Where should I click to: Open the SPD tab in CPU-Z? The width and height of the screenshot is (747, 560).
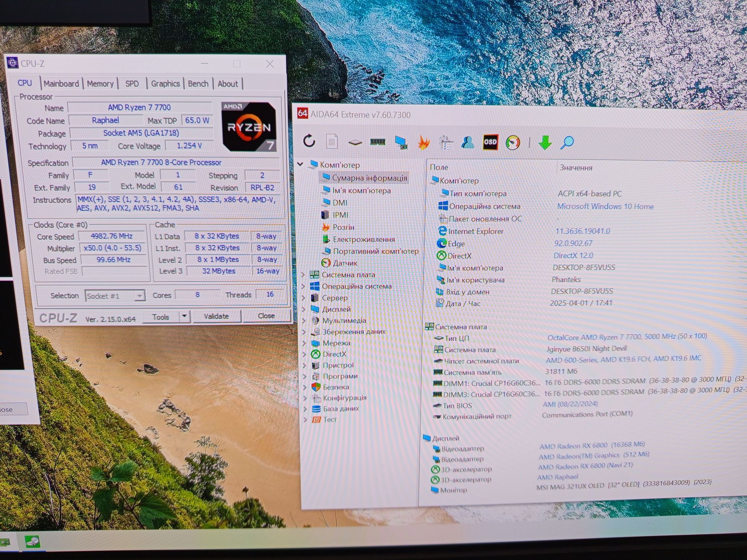click(132, 84)
